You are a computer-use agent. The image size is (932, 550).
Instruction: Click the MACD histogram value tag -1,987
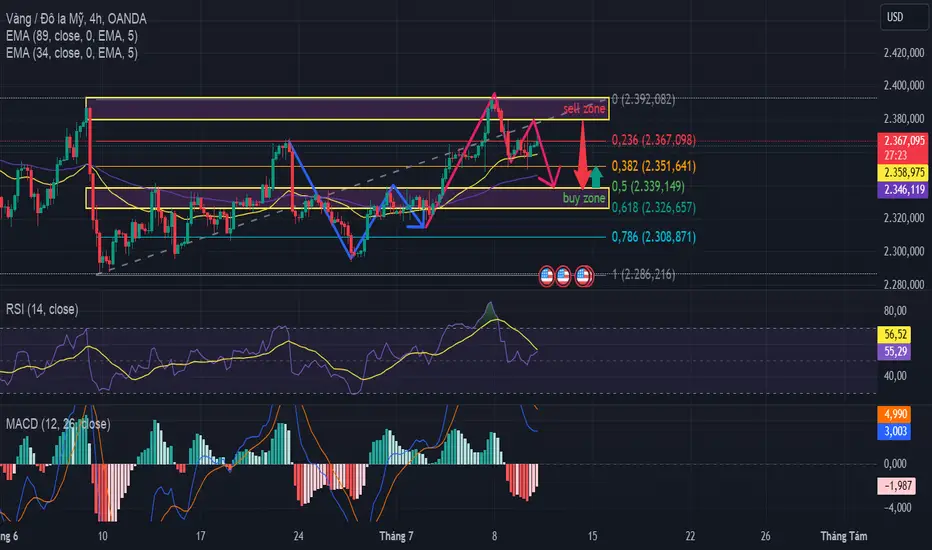tap(896, 486)
